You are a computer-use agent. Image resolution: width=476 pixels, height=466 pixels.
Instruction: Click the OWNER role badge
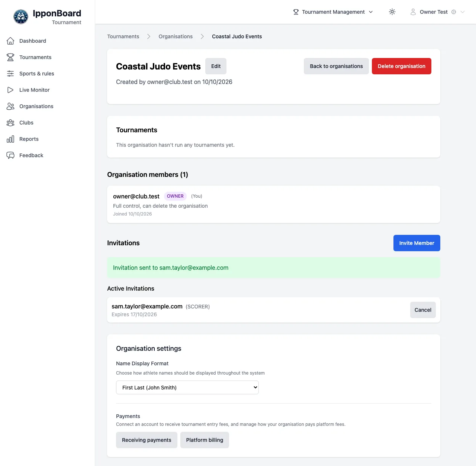click(x=175, y=196)
